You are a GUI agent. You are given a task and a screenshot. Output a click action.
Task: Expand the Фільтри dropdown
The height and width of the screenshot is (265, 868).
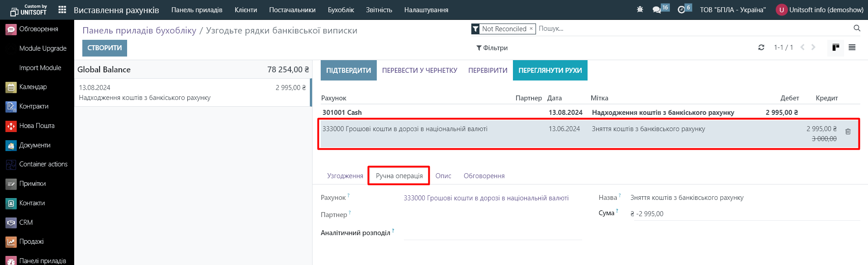click(x=492, y=48)
